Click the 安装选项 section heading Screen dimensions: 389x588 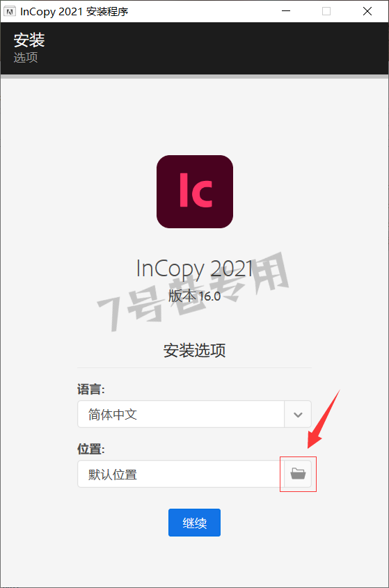(194, 350)
